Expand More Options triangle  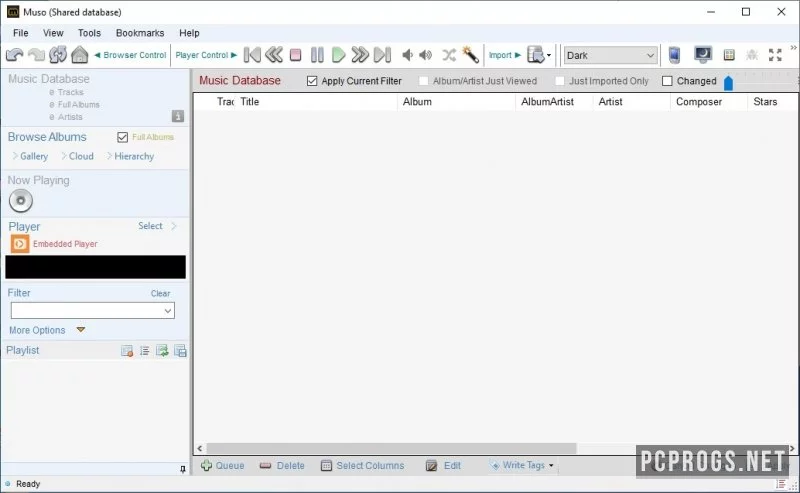(x=81, y=330)
